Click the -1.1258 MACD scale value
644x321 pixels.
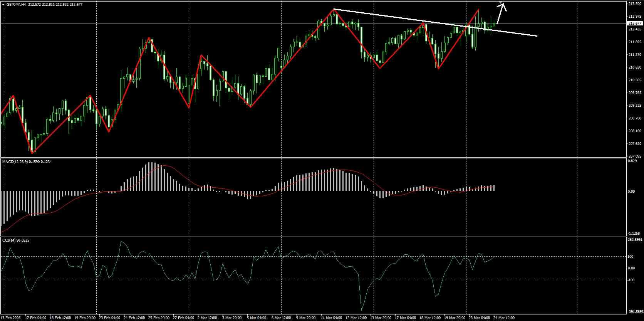click(634, 234)
